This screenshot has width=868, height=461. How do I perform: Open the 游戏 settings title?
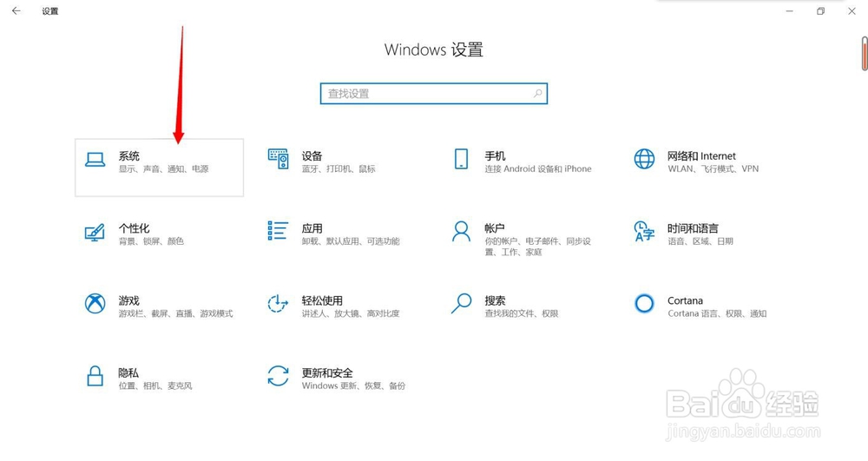coord(129,300)
